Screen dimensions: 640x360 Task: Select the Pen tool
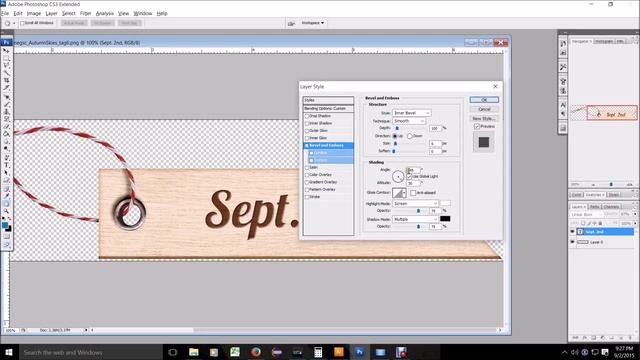(7, 158)
